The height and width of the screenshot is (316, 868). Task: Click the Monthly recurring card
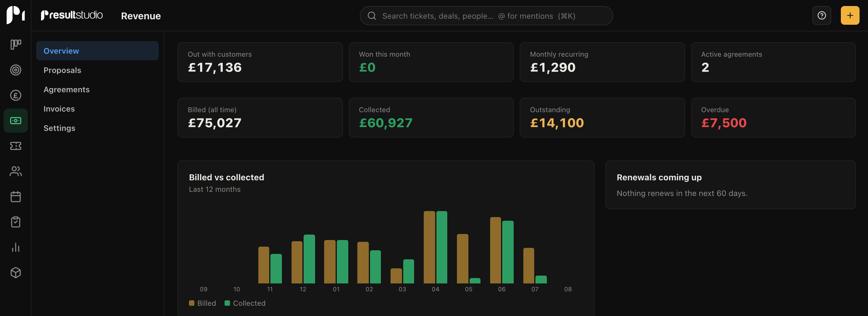(602, 62)
